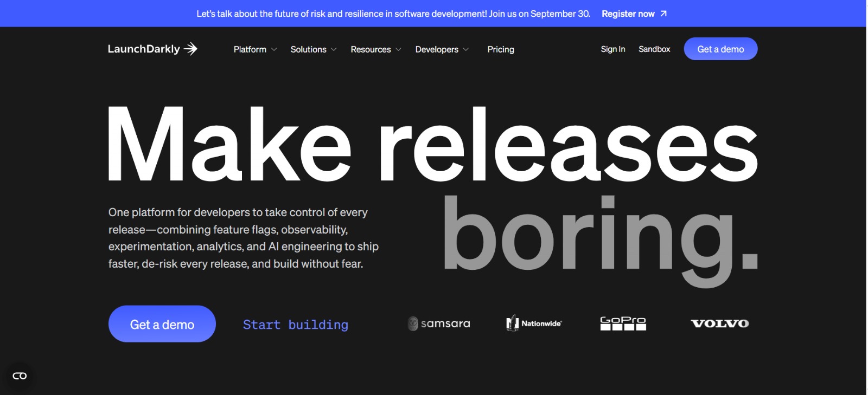This screenshot has height=395, width=868.
Task: Open the Solutions nav item
Action: tap(308, 49)
